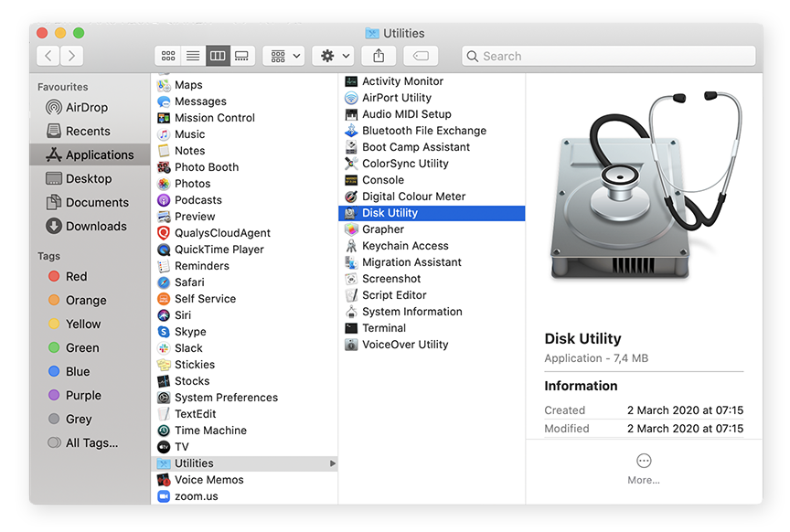
Task: Switch to gallery view
Action: (241, 55)
